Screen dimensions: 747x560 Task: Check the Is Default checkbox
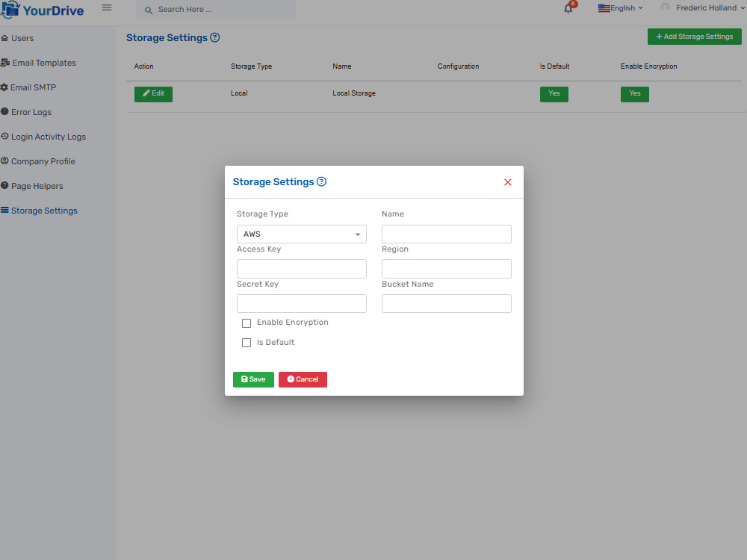[247, 343]
